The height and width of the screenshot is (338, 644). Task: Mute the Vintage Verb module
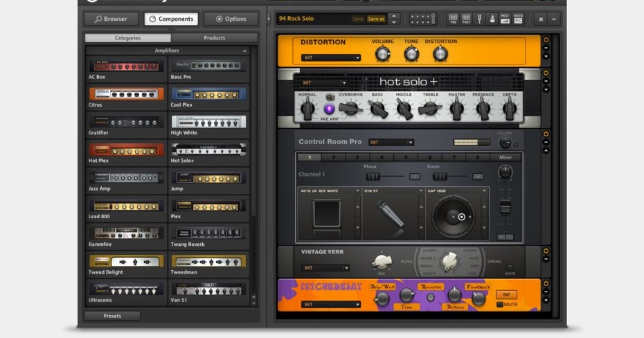[510, 267]
